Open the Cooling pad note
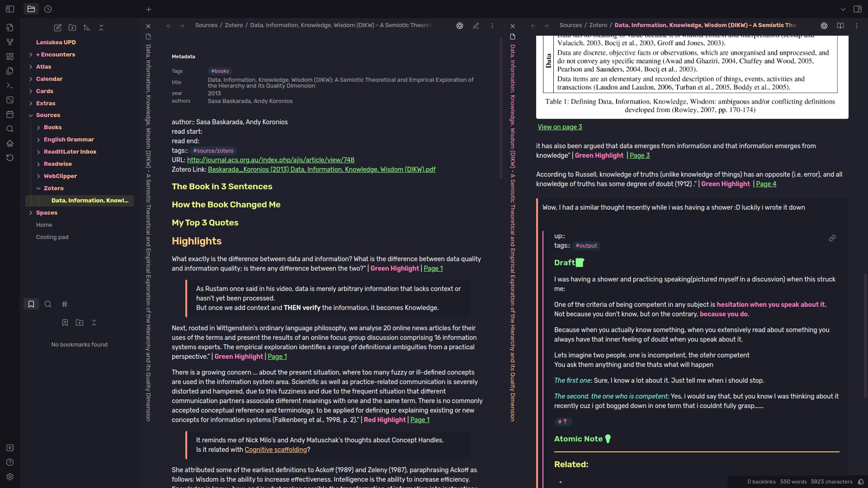Screen dimensions: 868x488 click(52, 237)
